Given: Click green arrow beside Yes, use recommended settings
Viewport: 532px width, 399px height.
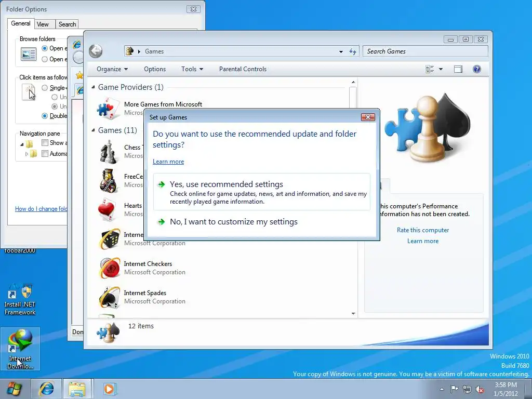Looking at the screenshot, I should click(x=162, y=184).
